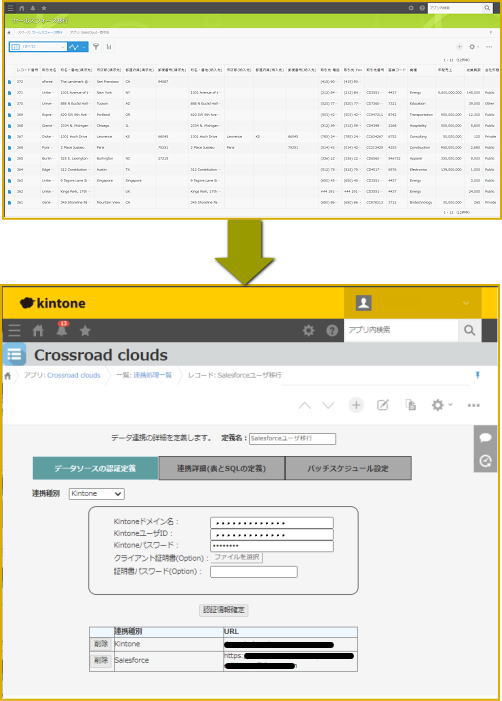Pin this record with the blue pin icon
The height and width of the screenshot is (701, 502).
click(x=477, y=375)
